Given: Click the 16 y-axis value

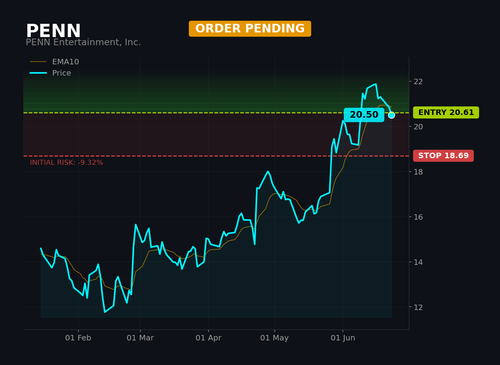Looking at the screenshot, I should [x=418, y=217].
